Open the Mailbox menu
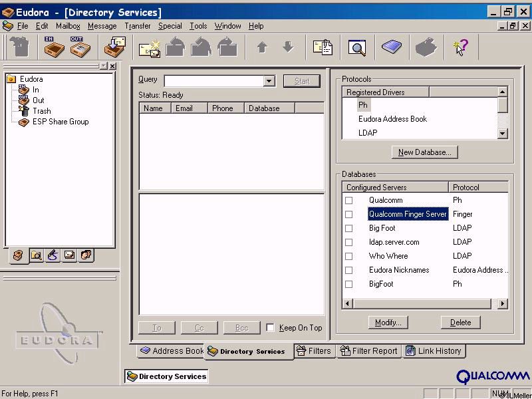532x399 pixels. click(x=68, y=26)
